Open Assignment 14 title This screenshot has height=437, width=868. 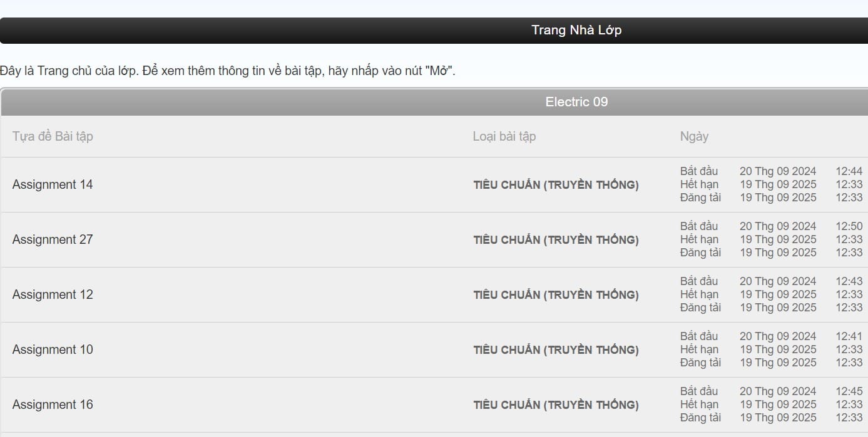point(53,184)
